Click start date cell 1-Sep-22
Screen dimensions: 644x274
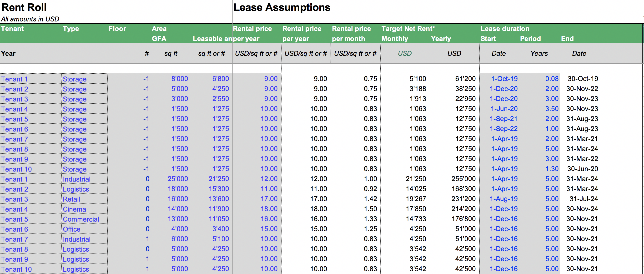[x=503, y=129]
